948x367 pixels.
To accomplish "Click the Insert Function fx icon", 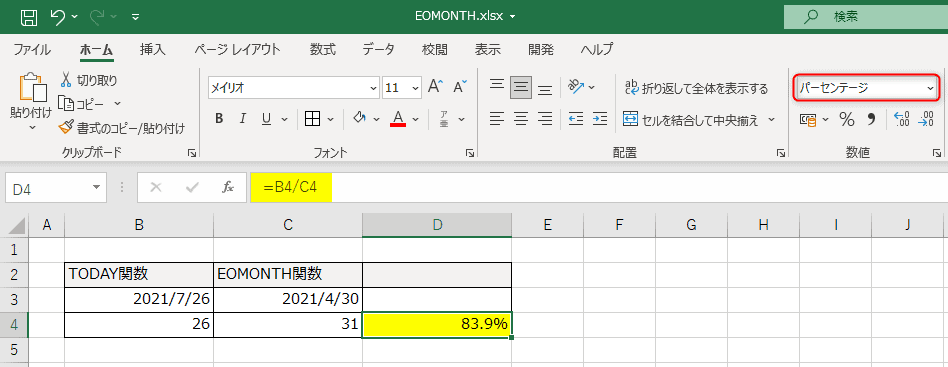I will tap(228, 188).
